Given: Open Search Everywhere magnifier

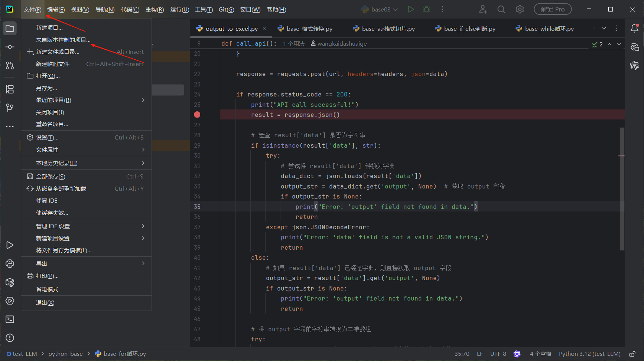Looking at the screenshot, I should coord(501,9).
